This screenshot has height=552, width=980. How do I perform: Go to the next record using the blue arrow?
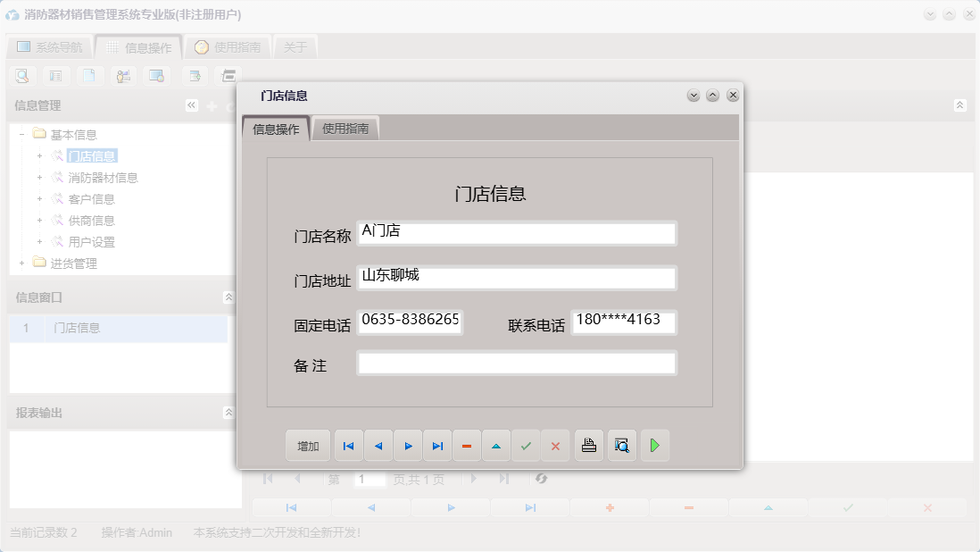point(408,445)
